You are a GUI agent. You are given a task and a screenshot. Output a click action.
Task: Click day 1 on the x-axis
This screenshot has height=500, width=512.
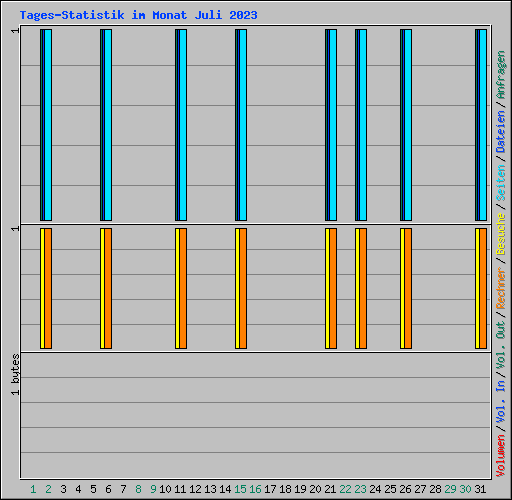tap(33, 489)
